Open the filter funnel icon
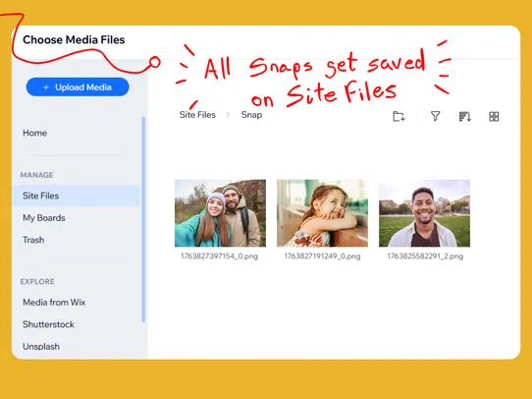The width and height of the screenshot is (532, 399). point(435,117)
